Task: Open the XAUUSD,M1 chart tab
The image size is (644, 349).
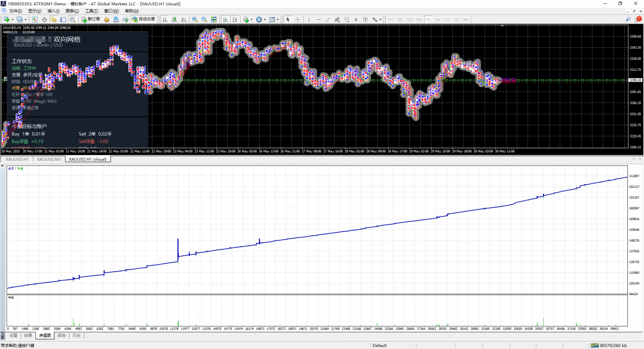Action: tap(49, 159)
